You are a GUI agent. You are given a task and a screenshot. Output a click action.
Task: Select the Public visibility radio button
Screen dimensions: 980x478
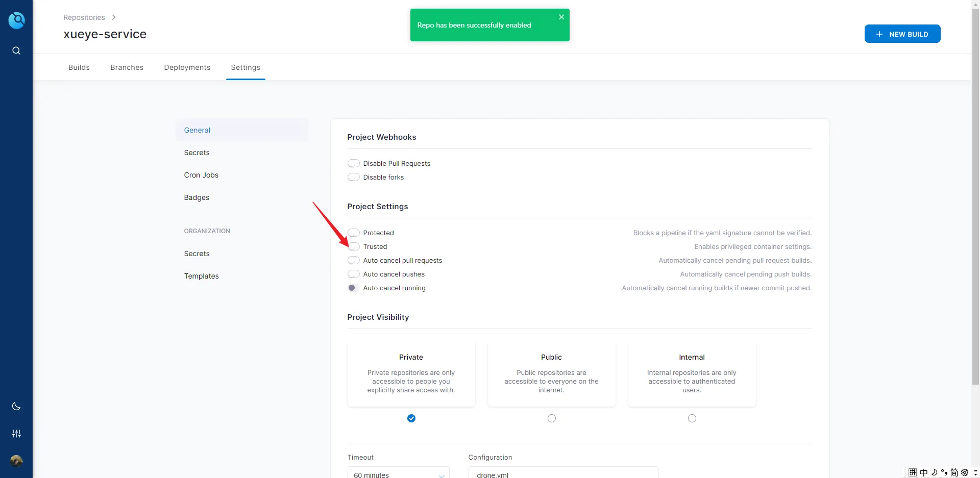(551, 418)
